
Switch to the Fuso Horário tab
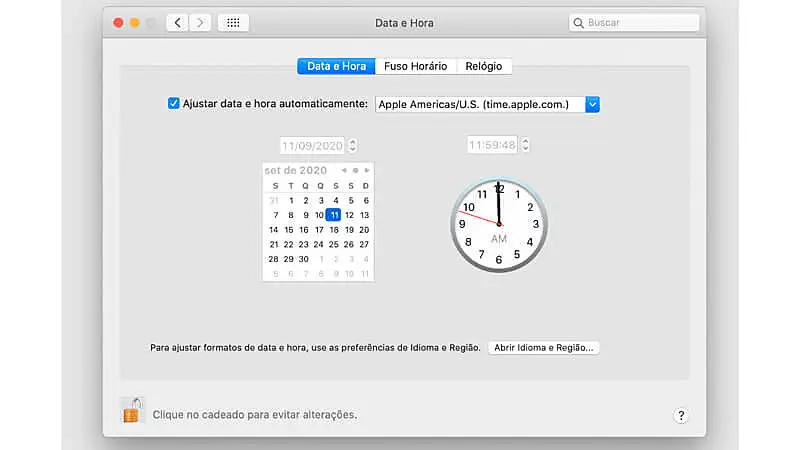coord(415,66)
